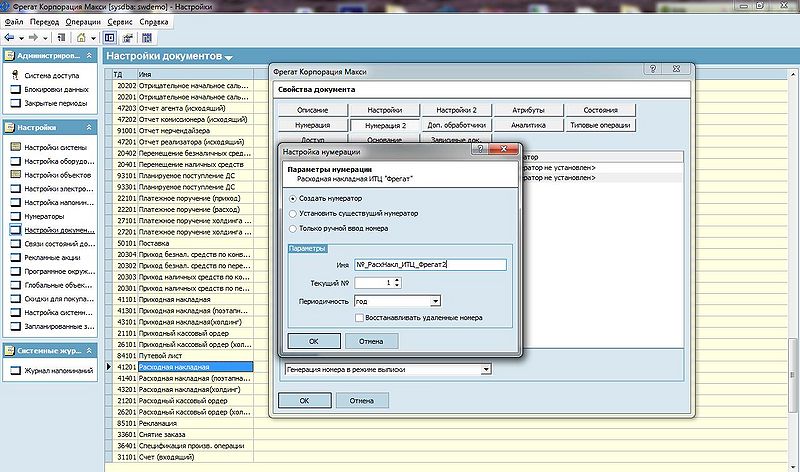Click icon next to Глобальные объек...

16,285
